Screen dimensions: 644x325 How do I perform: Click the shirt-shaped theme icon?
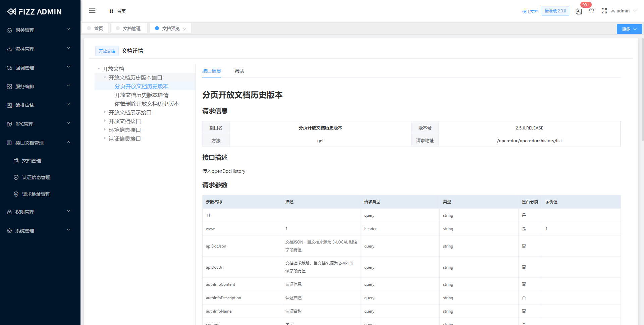591,11
